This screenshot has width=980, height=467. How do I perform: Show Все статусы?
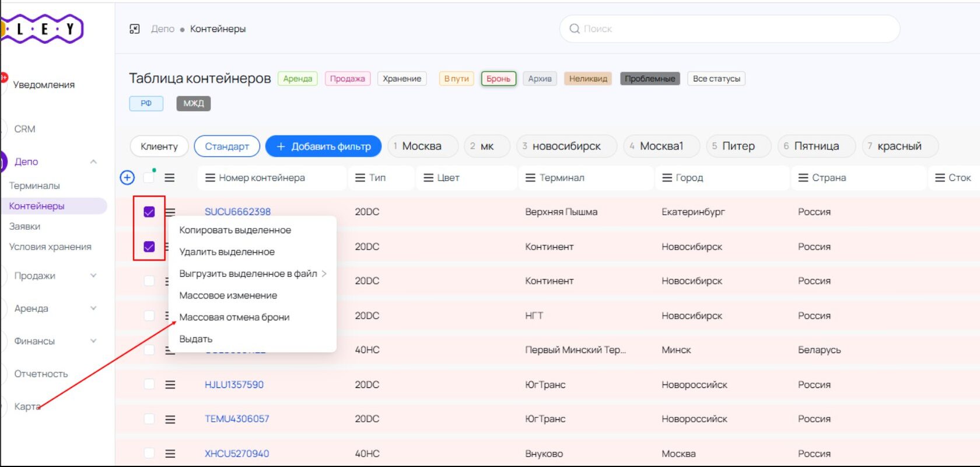coord(716,79)
